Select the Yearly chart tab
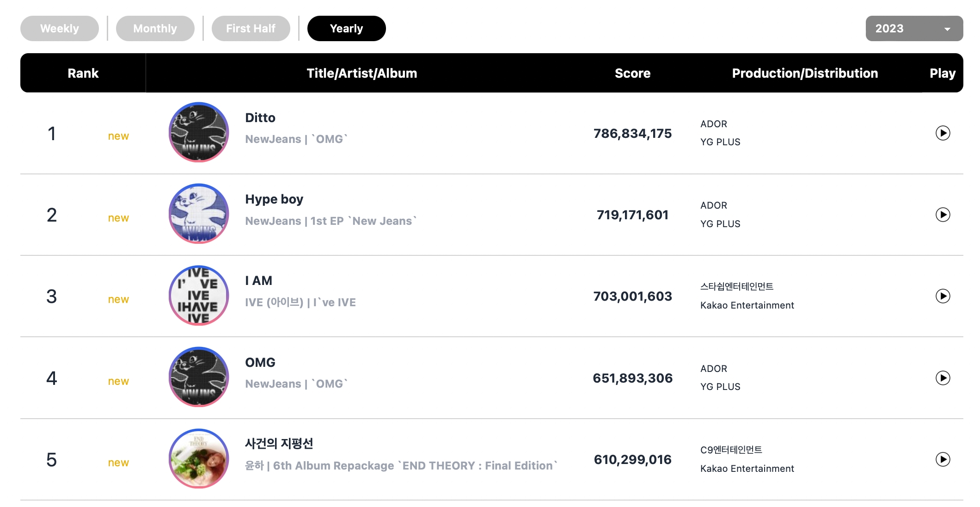The height and width of the screenshot is (507, 980). [346, 28]
